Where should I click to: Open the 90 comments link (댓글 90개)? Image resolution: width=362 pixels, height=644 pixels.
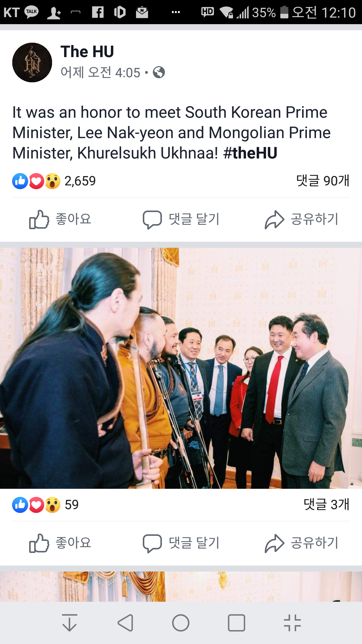[323, 181]
